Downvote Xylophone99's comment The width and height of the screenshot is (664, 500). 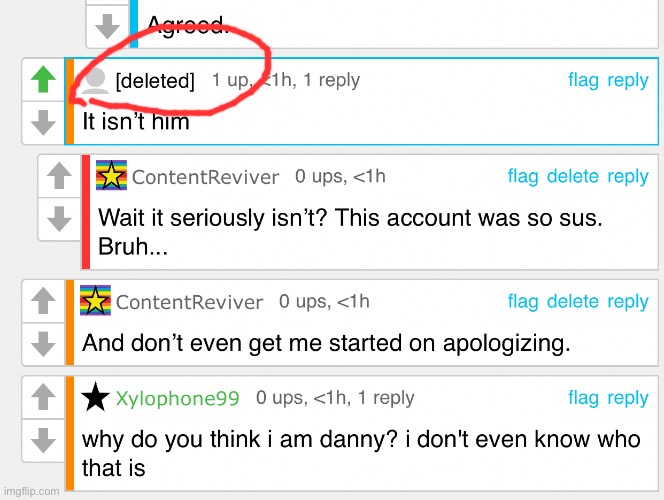43,440
